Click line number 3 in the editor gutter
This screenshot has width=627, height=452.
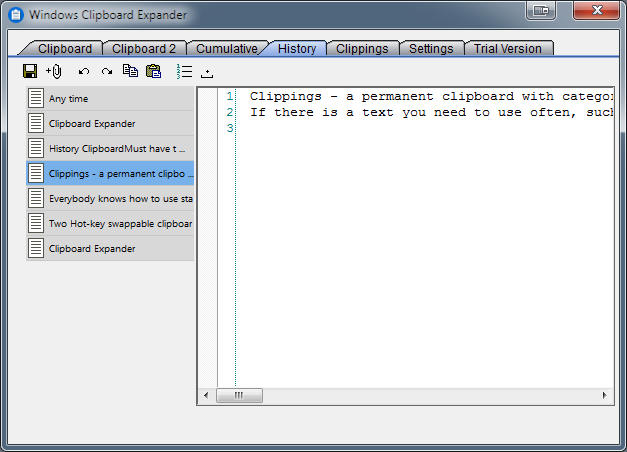[x=230, y=128]
